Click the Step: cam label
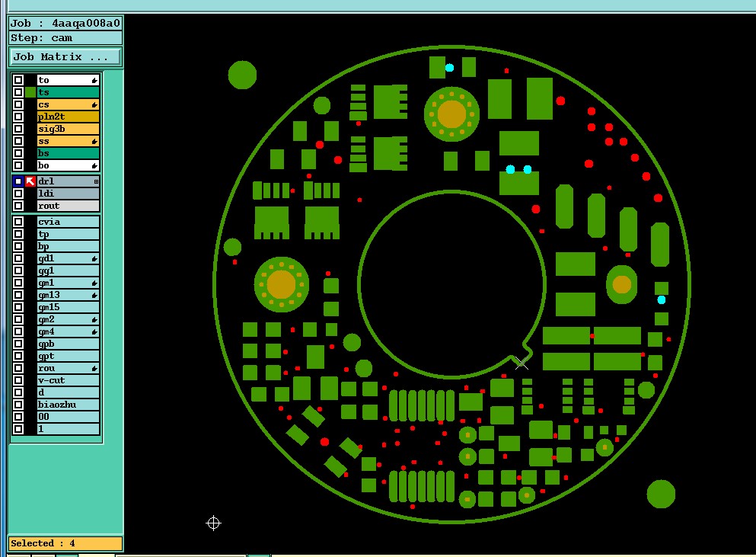 [65, 37]
